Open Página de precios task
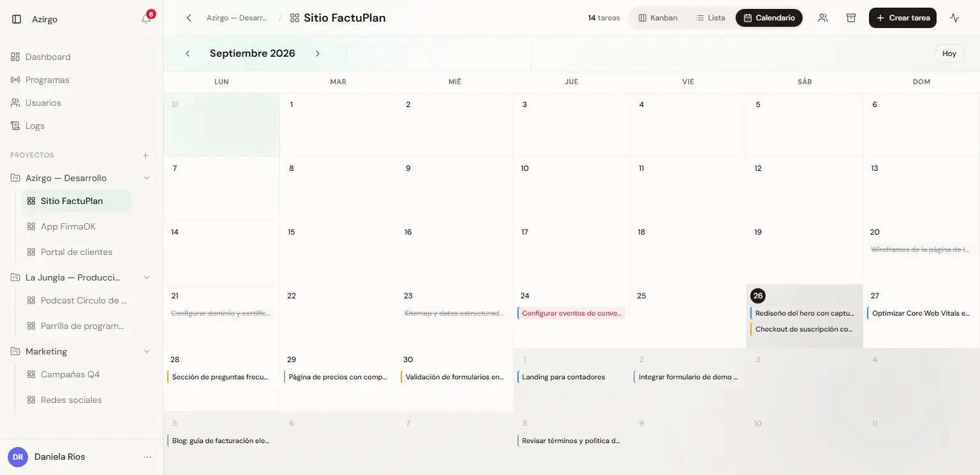The width and height of the screenshot is (980, 475). (x=338, y=377)
